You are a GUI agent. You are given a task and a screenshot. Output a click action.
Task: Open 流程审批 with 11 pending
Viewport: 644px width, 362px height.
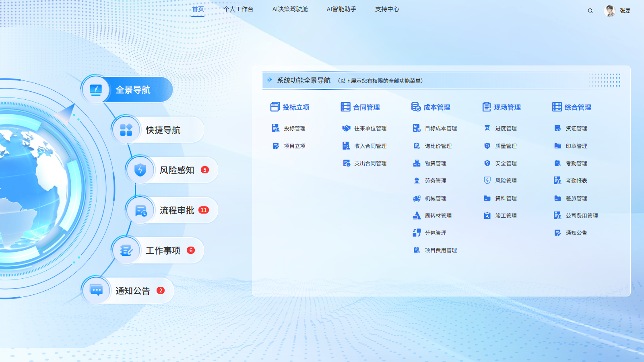tap(172, 210)
